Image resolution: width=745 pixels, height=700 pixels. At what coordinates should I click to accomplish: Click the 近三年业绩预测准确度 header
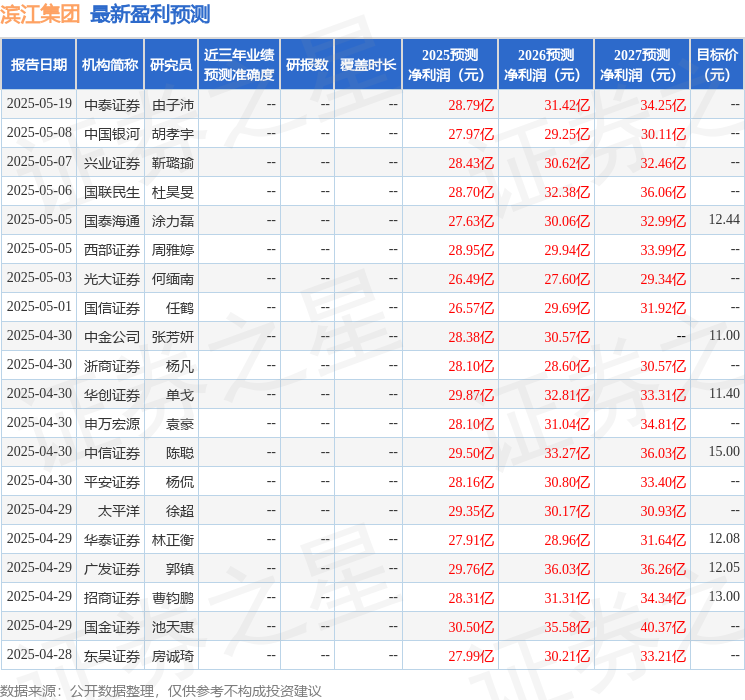tap(238, 64)
